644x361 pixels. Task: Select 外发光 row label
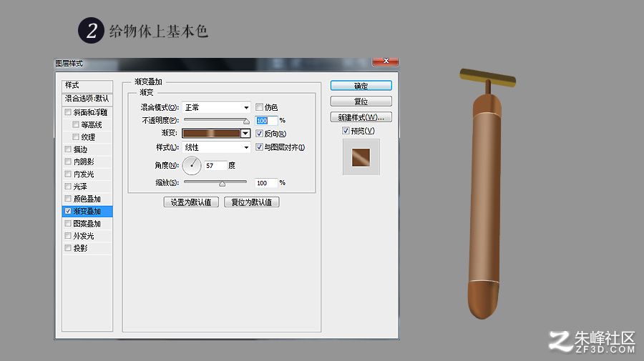point(84,236)
